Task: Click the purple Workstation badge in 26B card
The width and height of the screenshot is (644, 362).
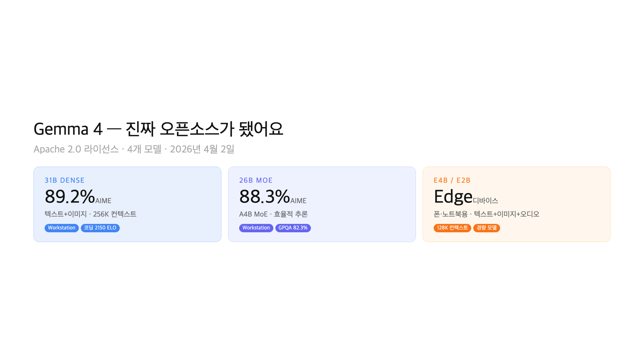Action: point(256,228)
